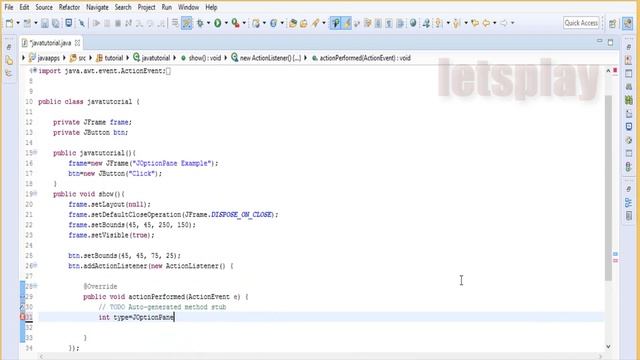The width and height of the screenshot is (640, 360).
Task: Save the current file with Save icon
Action: [45, 23]
